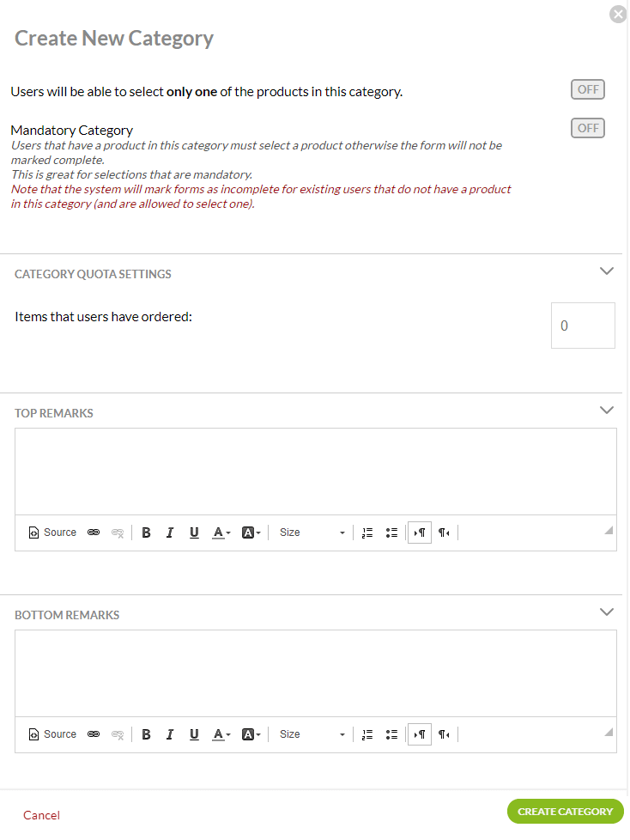Viewport: 630px width, 840px height.
Task: Collapse the Bottom Remarks section
Action: pyautogui.click(x=607, y=612)
